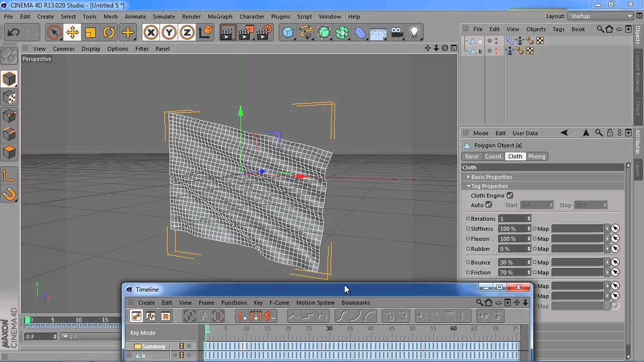644x362 pixels.
Task: Toggle Y axis lock
Action: coord(169,33)
